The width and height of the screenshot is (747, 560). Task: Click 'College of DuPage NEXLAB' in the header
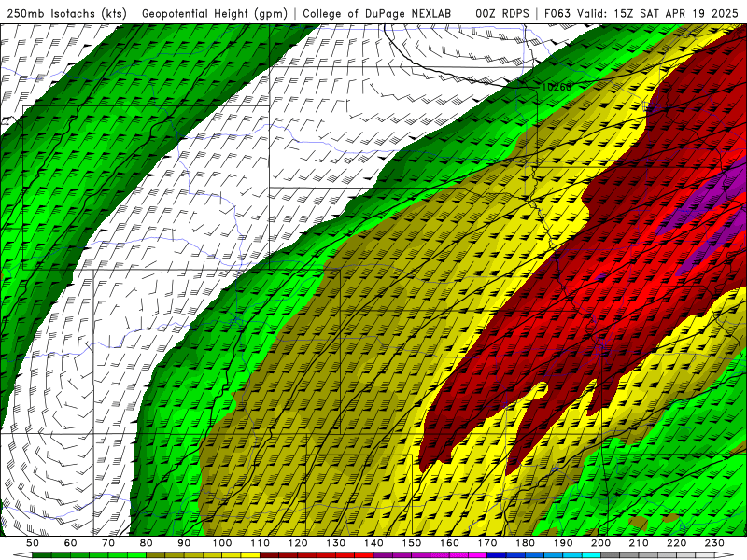377,13
